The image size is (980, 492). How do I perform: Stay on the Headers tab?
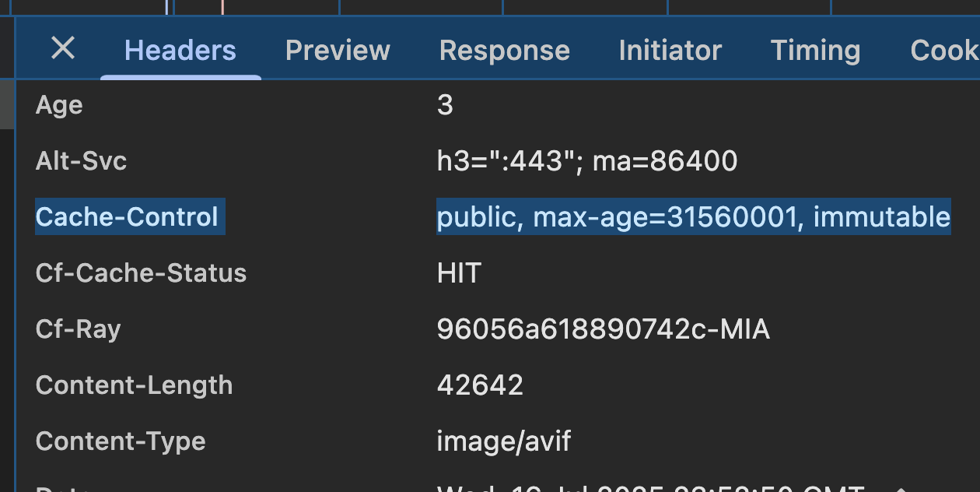(180, 50)
